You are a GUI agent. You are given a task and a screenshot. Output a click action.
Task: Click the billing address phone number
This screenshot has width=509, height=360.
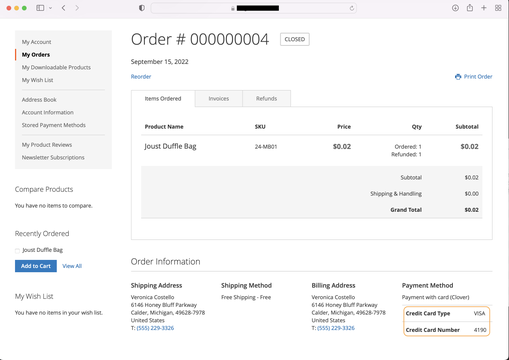click(336, 328)
